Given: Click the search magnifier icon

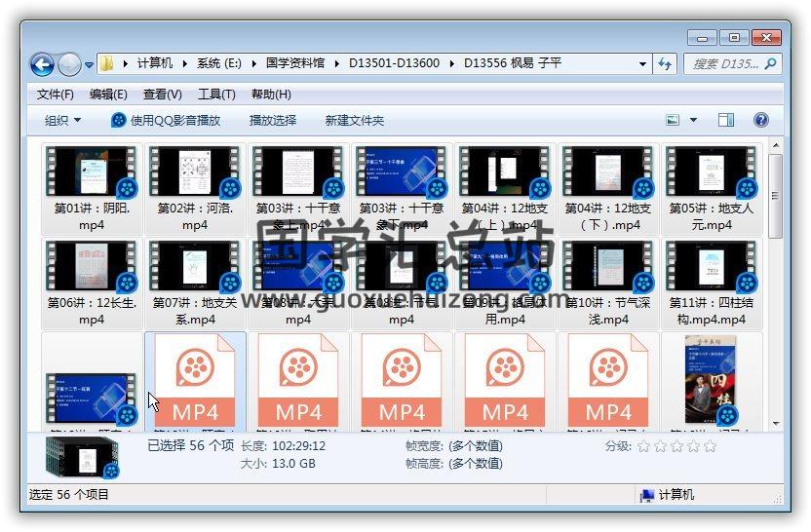Looking at the screenshot, I should coord(770,64).
